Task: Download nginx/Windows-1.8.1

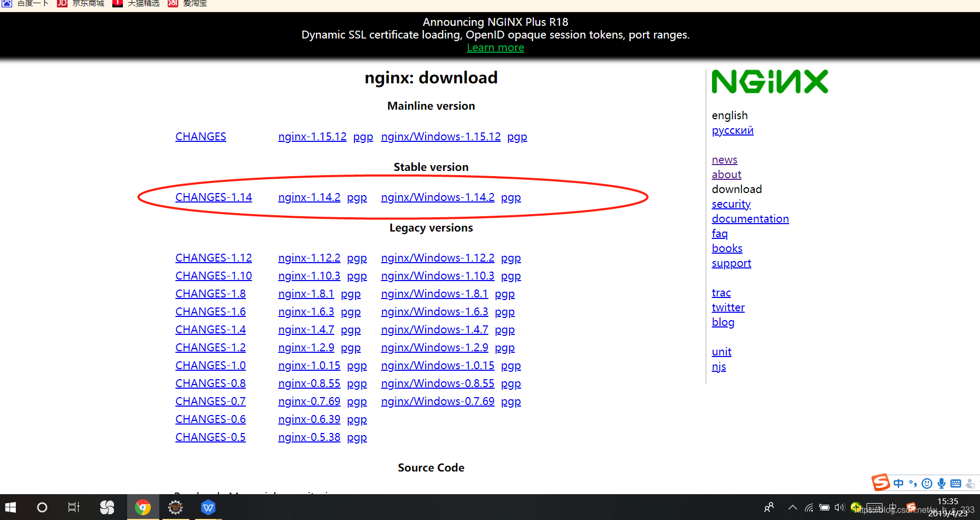Action: (x=435, y=294)
